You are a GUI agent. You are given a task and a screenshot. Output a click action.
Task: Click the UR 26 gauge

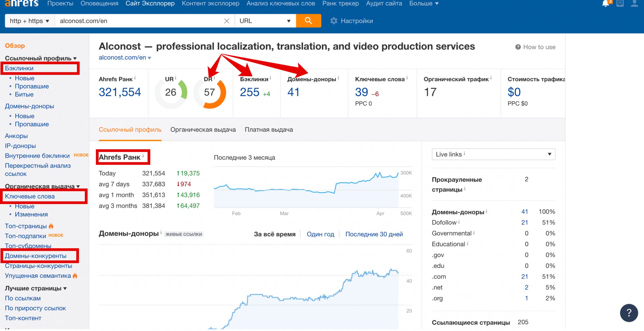point(171,92)
